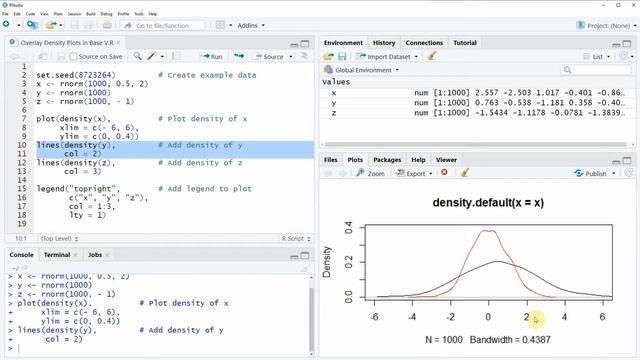The width and height of the screenshot is (640, 360).
Task: Maximize the source editor pane
Action: pyautogui.click(x=305, y=44)
